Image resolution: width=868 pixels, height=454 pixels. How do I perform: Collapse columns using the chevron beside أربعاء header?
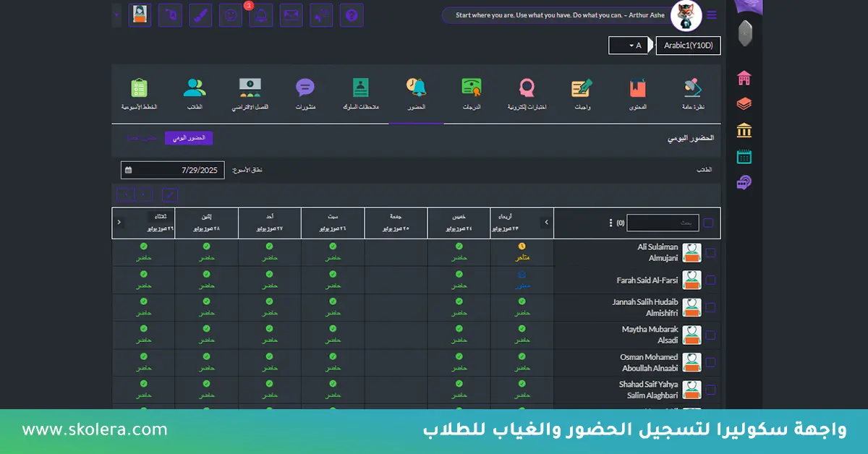coord(547,222)
